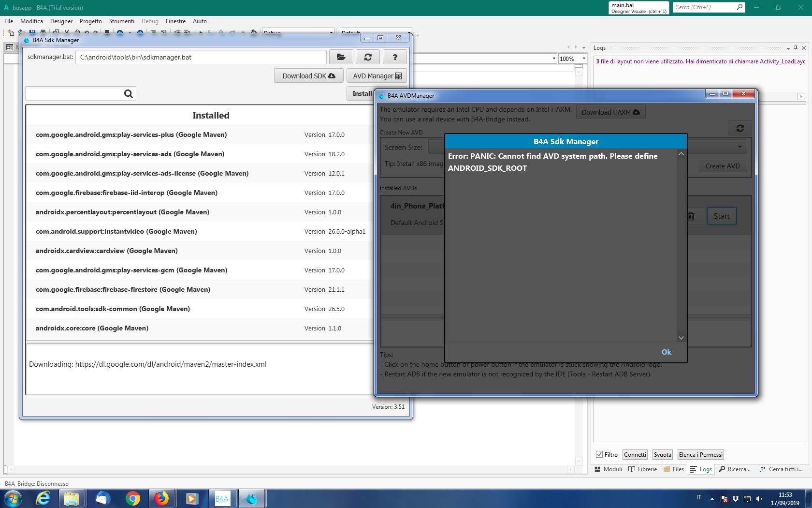Switch to the Ricerca tab
Viewport: 812px width, 508px height.
[735, 469]
